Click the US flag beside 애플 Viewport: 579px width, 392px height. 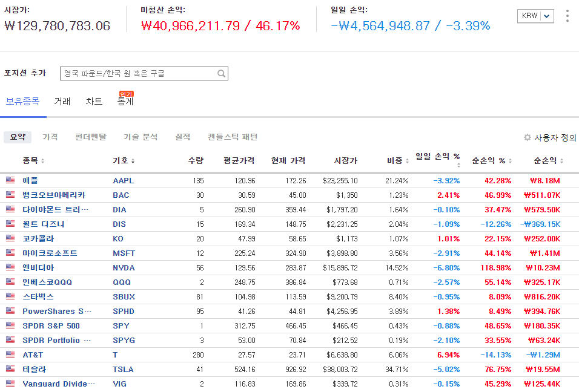10,180
